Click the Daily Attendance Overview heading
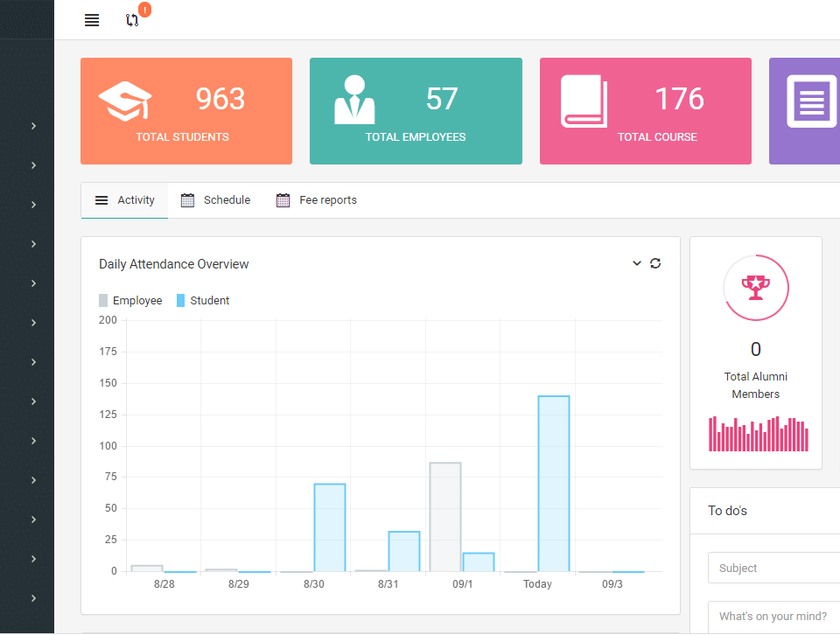Screen dimensions: 840x635 pos(173,264)
